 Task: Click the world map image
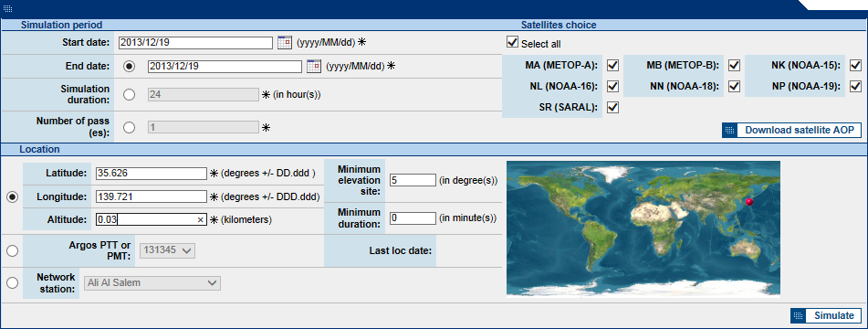tap(643, 229)
